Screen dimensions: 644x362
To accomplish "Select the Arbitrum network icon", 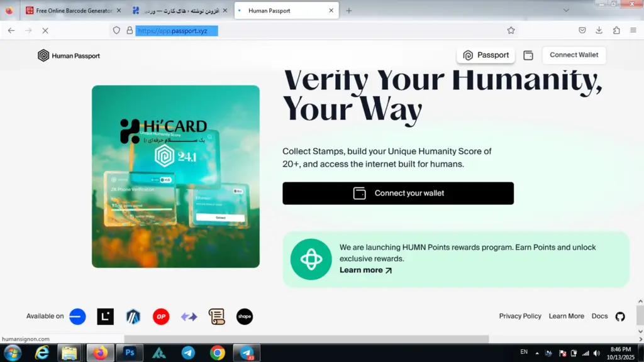I will [x=133, y=317].
